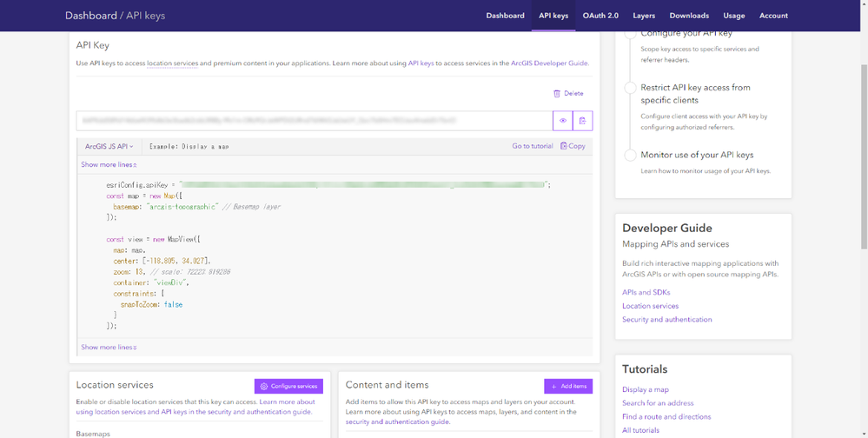This screenshot has width=868, height=438.
Task: Click Dashboard in the breadcrumb
Action: 90,16
